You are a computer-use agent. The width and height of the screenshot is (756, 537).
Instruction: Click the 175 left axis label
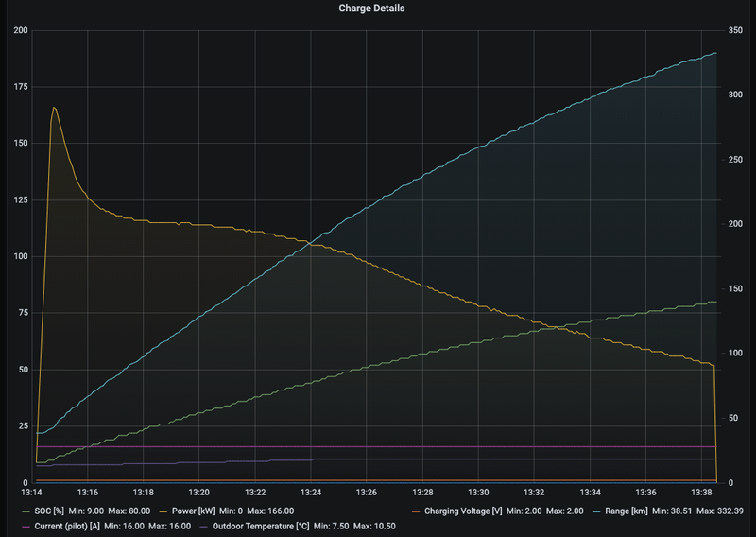21,87
